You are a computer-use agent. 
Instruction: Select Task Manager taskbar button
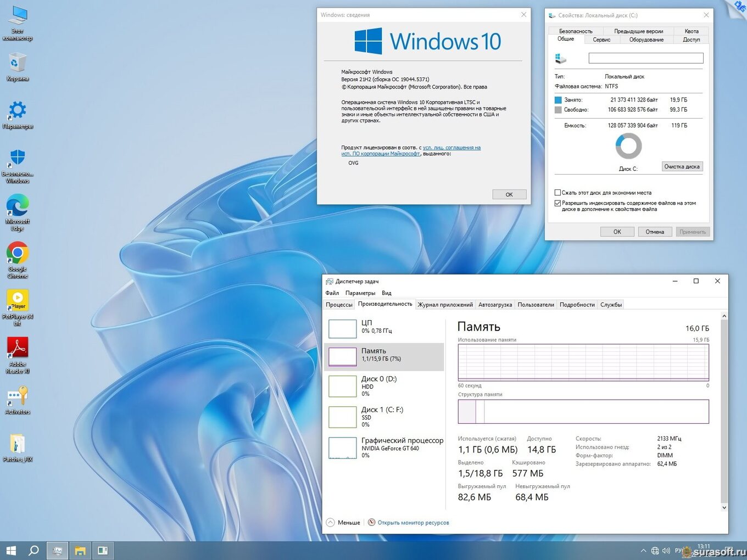(x=57, y=550)
